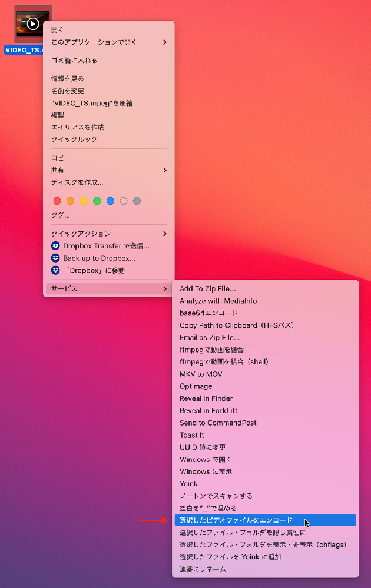Expand クイックアクション submenu
The width and height of the screenshot is (371, 588).
tap(109, 234)
